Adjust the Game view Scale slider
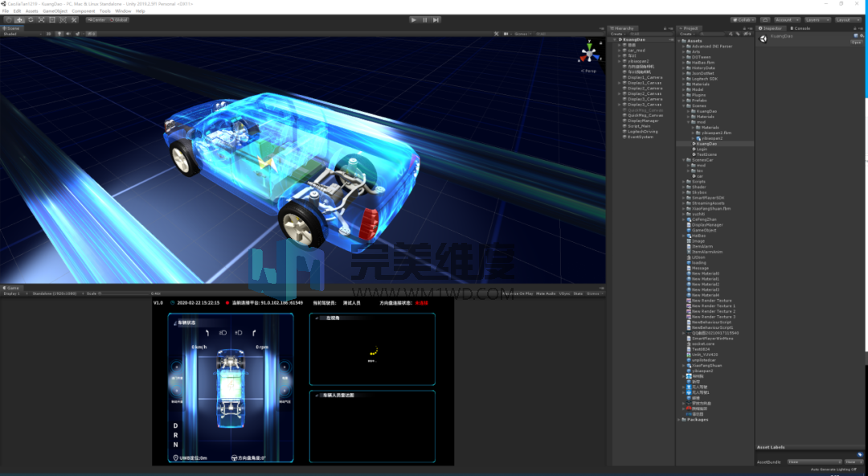Viewport: 868px width, 476px height. 124,293
